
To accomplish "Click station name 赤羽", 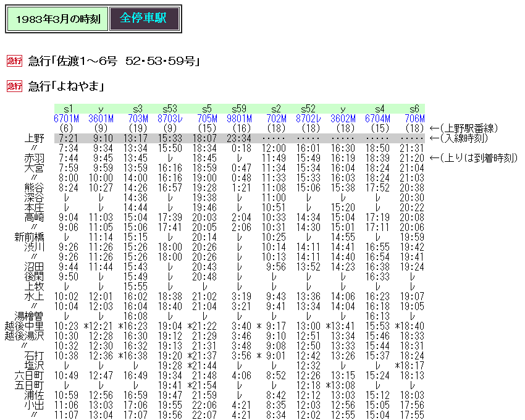I will pos(34,158).
